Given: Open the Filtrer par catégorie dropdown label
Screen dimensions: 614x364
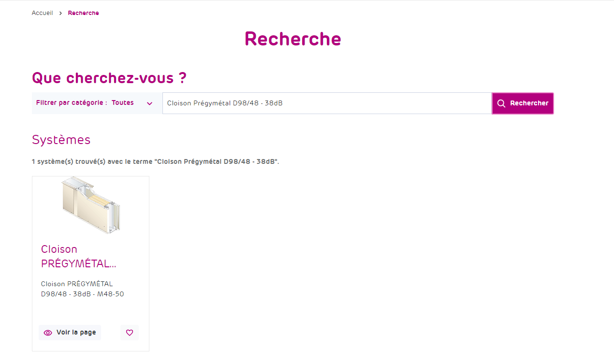Looking at the screenshot, I should click(72, 103).
